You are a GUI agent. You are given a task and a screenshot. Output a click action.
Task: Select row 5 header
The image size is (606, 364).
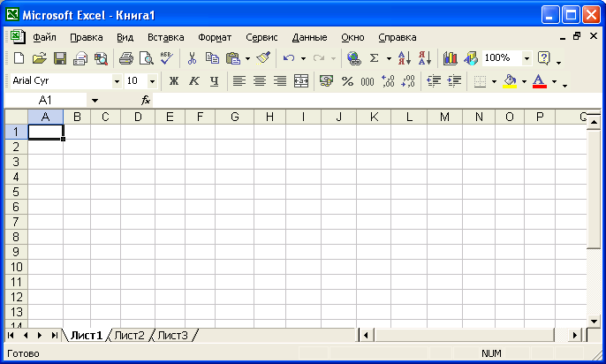coord(16,192)
